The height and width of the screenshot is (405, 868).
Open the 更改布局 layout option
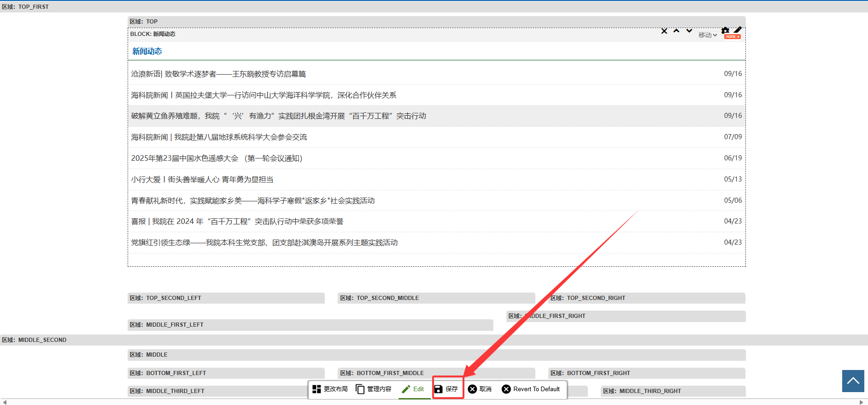pos(330,389)
